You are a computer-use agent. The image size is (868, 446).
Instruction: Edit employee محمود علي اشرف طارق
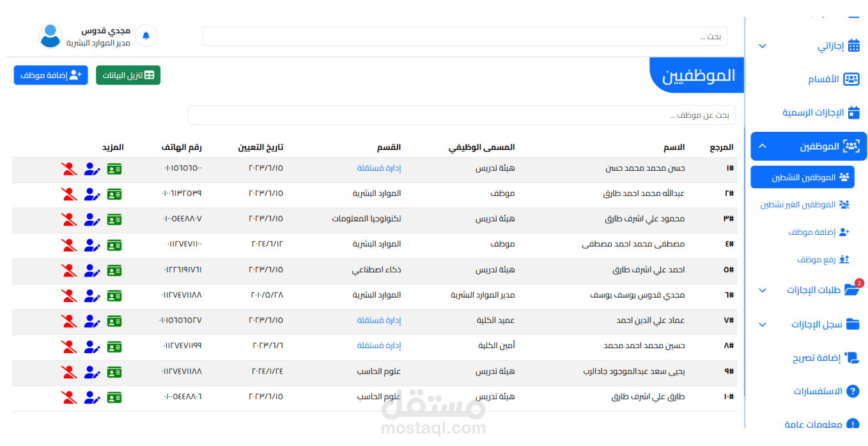tap(92, 219)
